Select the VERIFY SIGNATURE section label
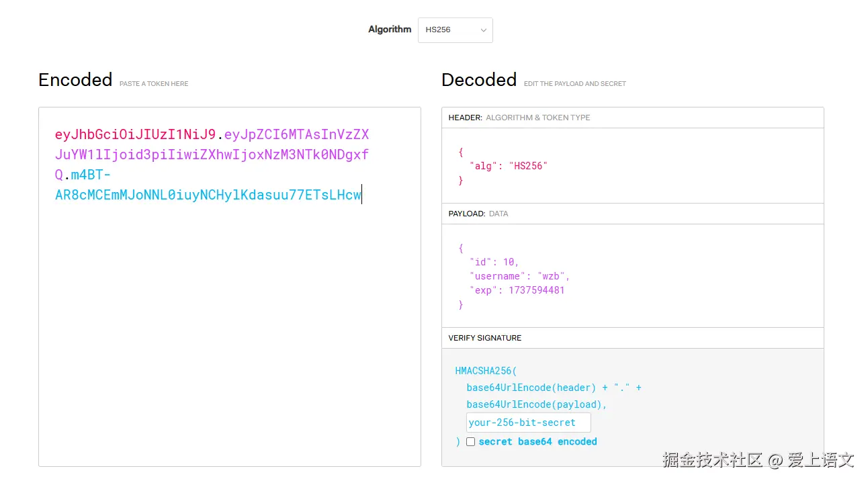 point(484,338)
